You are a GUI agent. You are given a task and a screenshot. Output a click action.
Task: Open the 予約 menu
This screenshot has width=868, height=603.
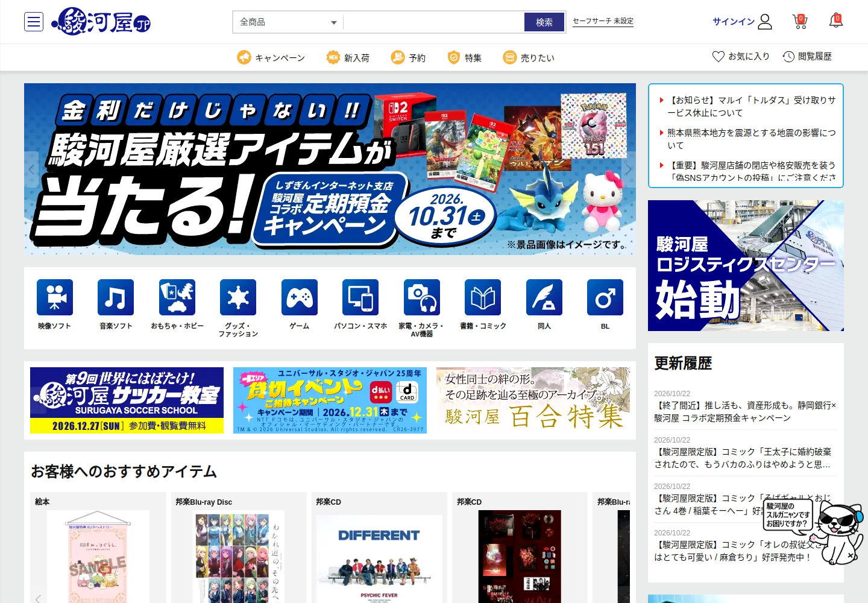coord(408,57)
